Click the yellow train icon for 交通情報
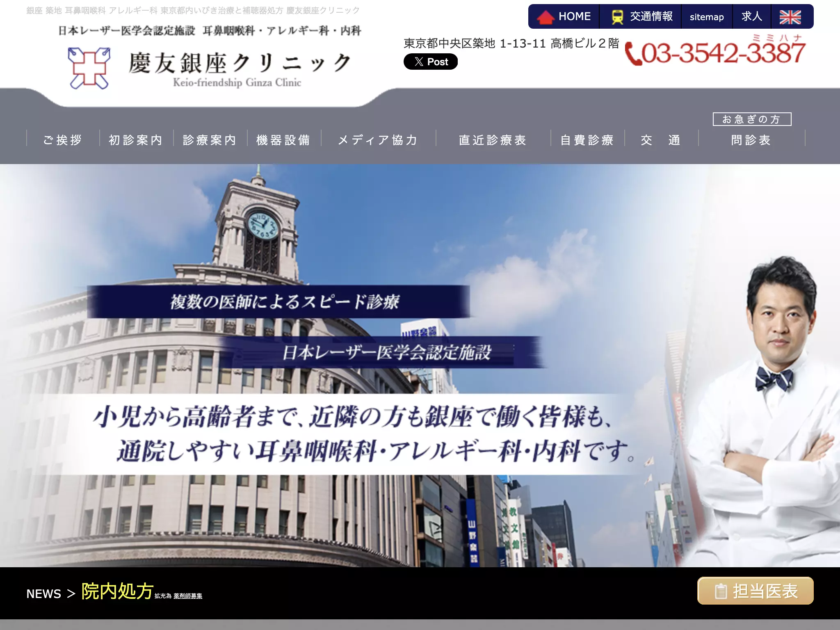 [x=617, y=17]
